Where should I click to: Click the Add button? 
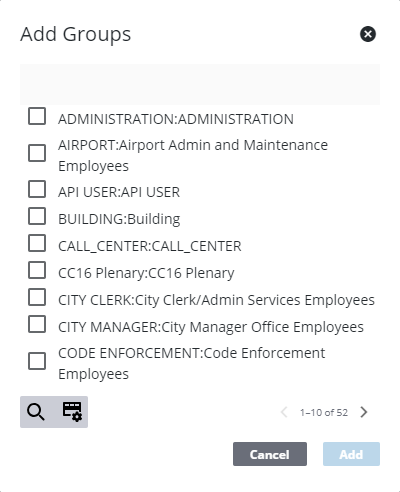351,454
